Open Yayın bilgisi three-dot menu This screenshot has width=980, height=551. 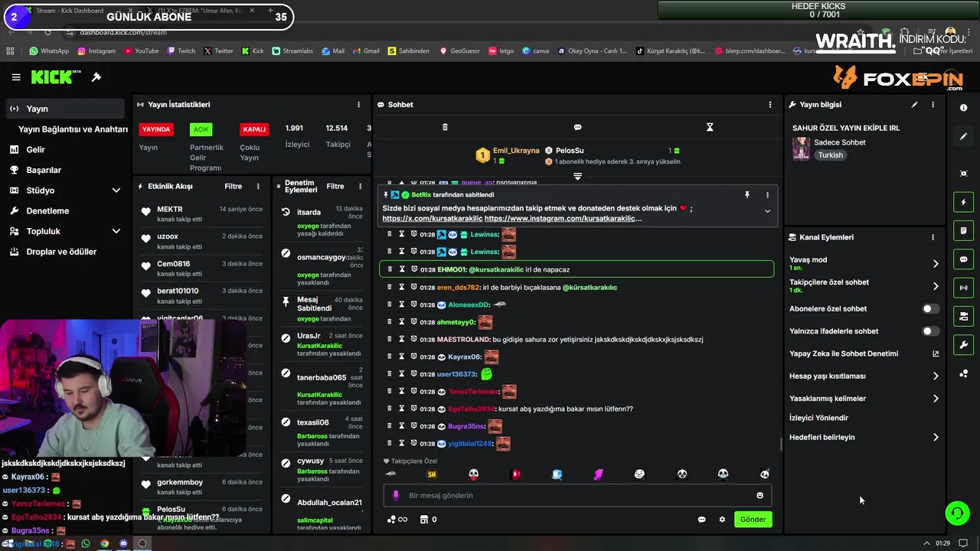click(933, 105)
